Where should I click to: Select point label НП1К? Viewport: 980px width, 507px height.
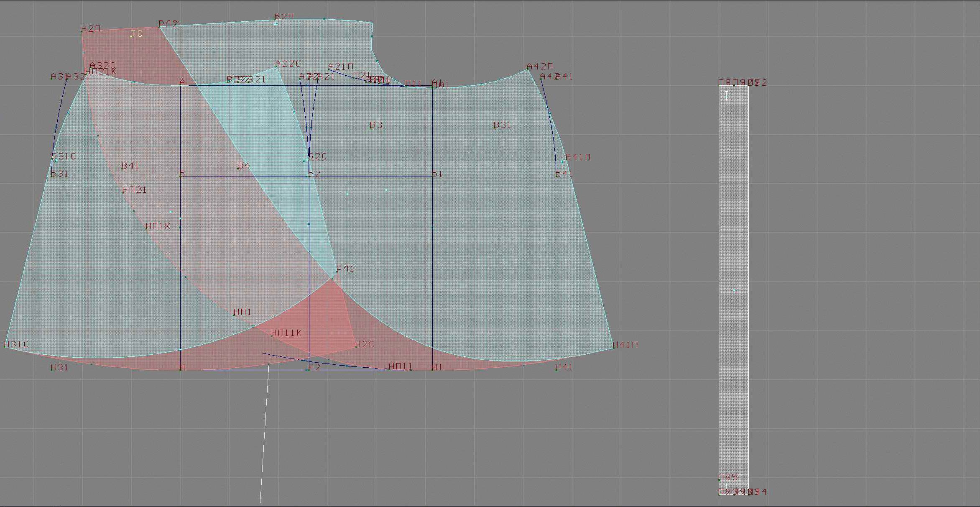158,226
